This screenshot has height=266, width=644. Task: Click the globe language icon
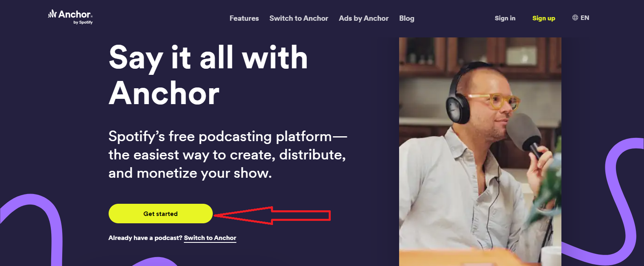click(x=575, y=17)
